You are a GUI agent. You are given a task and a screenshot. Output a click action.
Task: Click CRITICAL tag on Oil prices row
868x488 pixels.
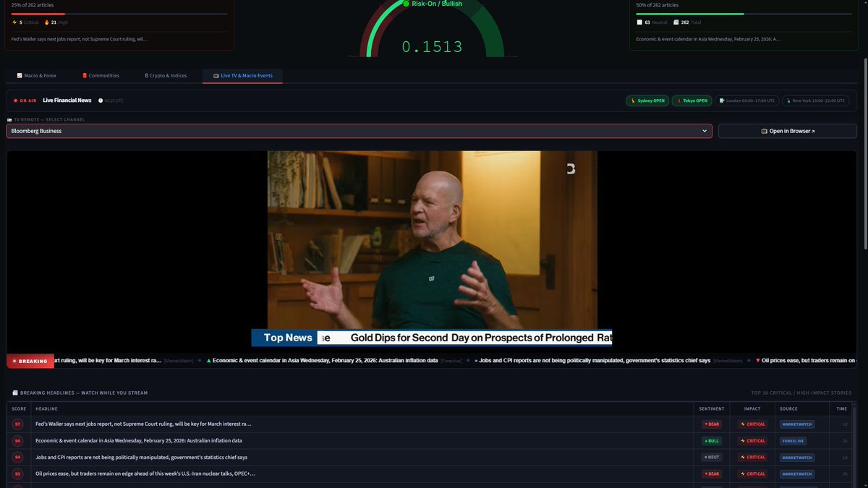pyautogui.click(x=752, y=474)
